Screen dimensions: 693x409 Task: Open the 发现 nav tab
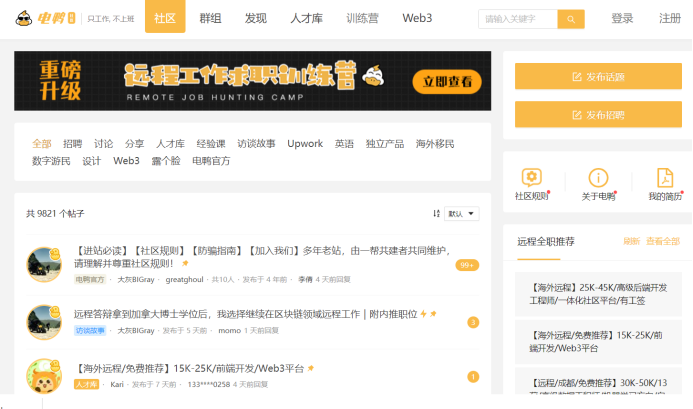[255, 18]
